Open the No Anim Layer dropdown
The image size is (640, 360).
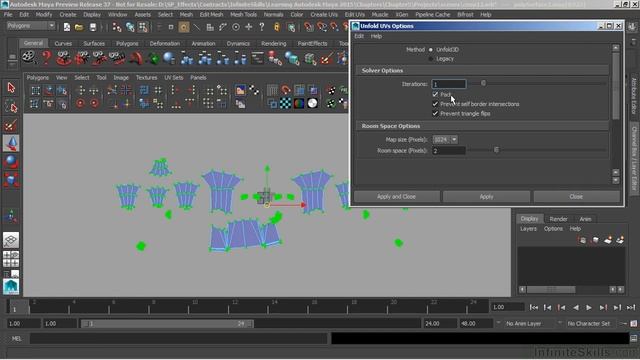pyautogui.click(x=529, y=324)
